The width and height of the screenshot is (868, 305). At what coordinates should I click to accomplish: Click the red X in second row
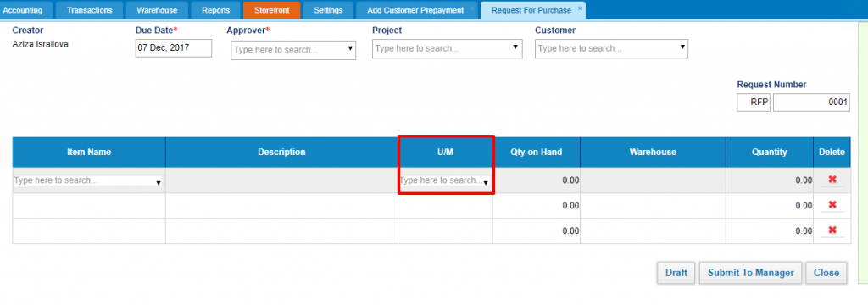[x=832, y=205]
